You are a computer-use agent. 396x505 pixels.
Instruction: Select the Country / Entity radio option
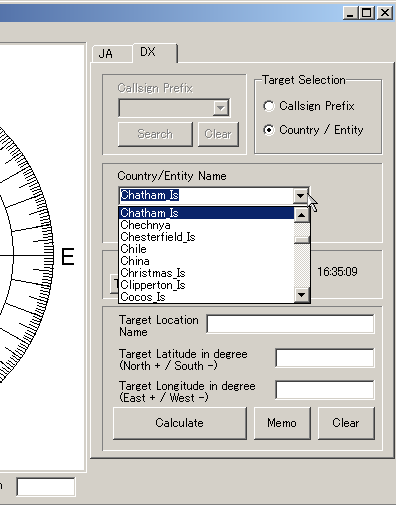269,130
